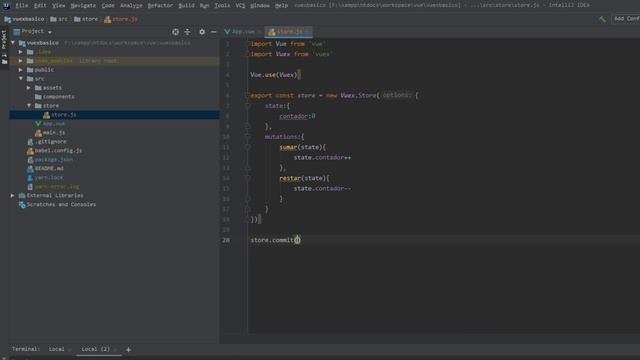
Task: Click the IntelliJ app logo icon
Action: pyautogui.click(x=6, y=5)
